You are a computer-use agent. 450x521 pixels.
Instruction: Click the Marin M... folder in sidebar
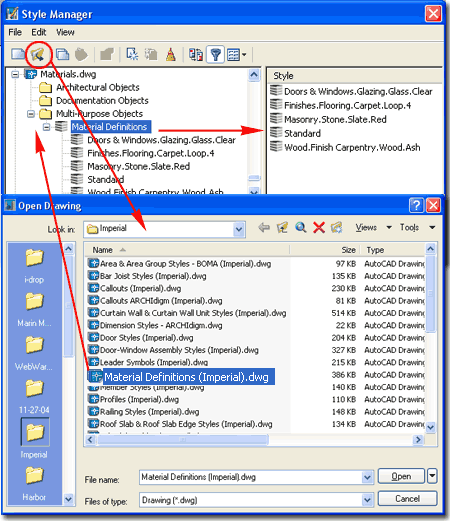click(x=34, y=309)
